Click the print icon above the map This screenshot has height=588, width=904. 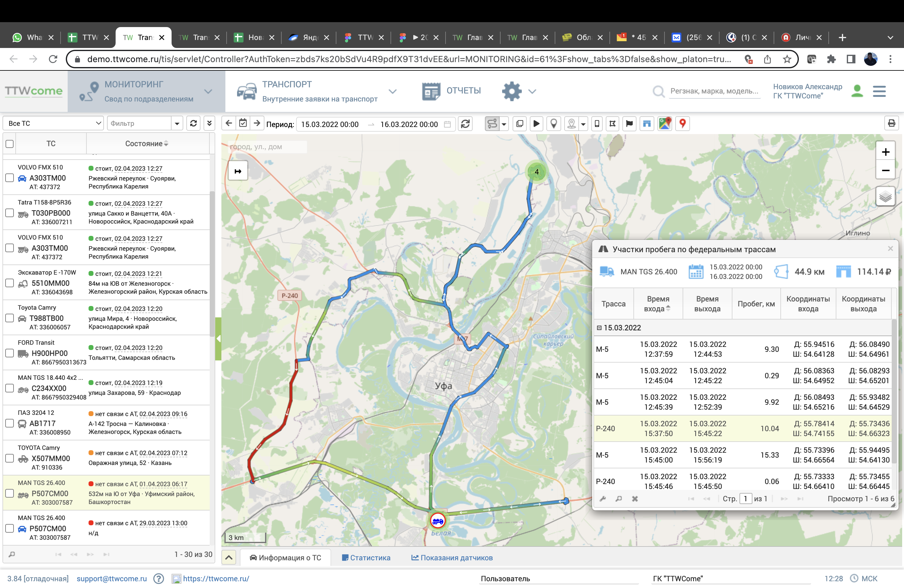point(891,123)
